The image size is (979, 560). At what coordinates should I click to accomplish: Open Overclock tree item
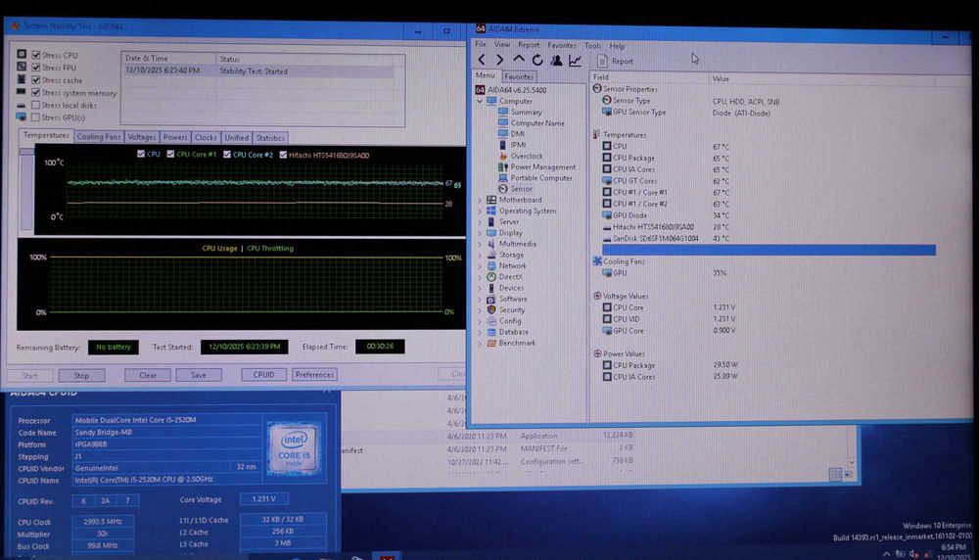point(527,156)
